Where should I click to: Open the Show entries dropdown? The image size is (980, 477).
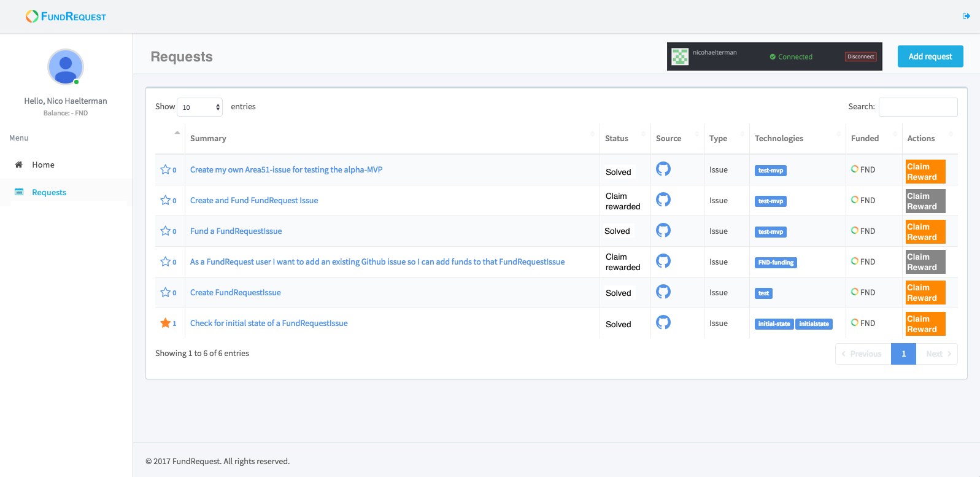[199, 107]
